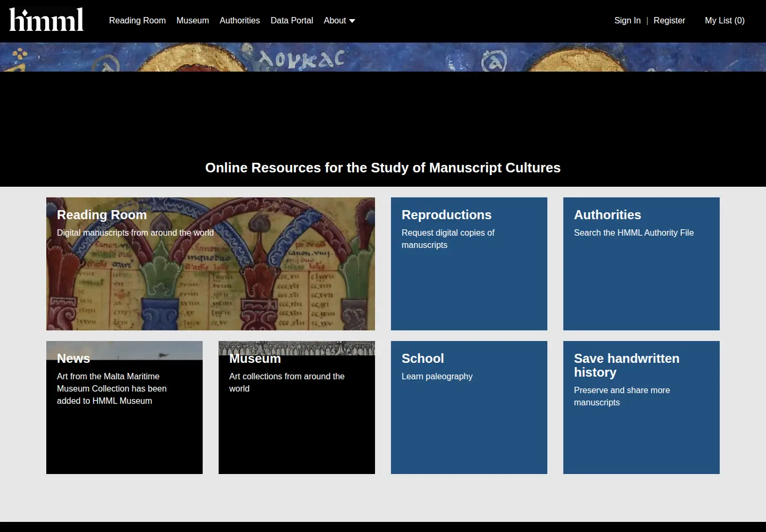Open the Data Portal nav link

[x=292, y=20]
